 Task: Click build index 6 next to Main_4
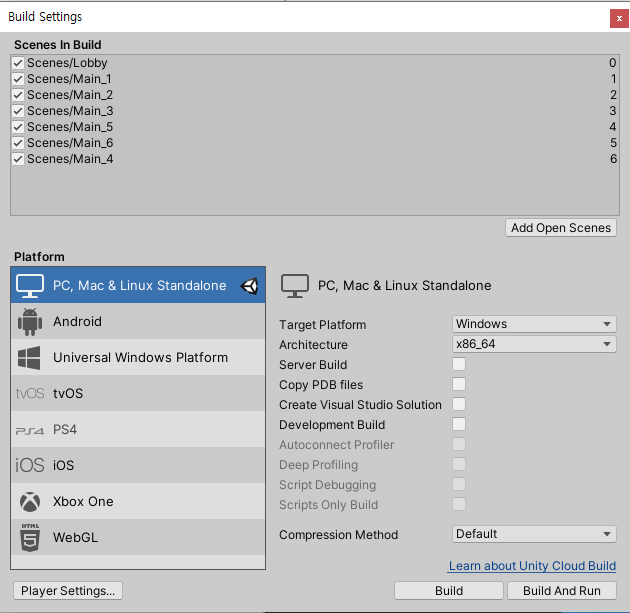(x=613, y=159)
